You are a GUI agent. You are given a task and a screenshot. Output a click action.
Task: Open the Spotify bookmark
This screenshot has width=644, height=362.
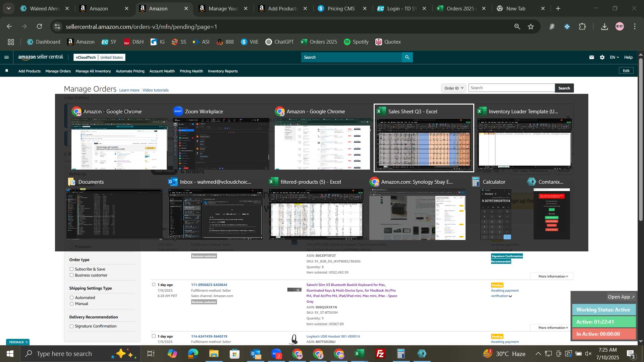pyautogui.click(x=356, y=42)
